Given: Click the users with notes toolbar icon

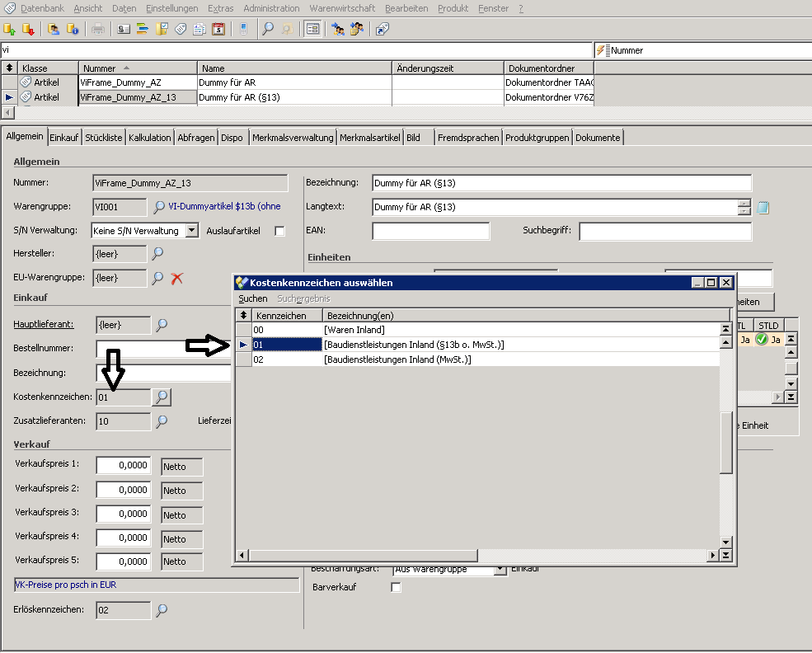Looking at the screenshot, I should [x=357, y=29].
